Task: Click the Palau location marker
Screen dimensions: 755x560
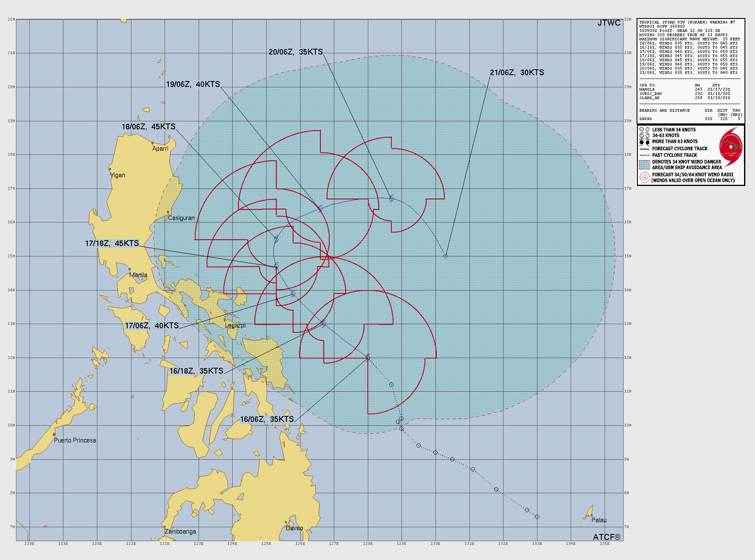Action: pos(591,515)
